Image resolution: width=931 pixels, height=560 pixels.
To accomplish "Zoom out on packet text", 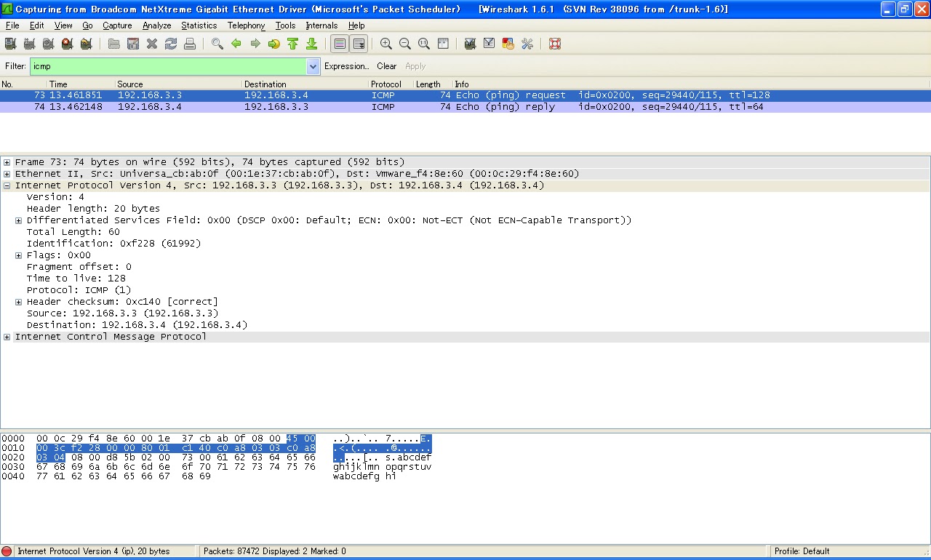I will (x=405, y=44).
